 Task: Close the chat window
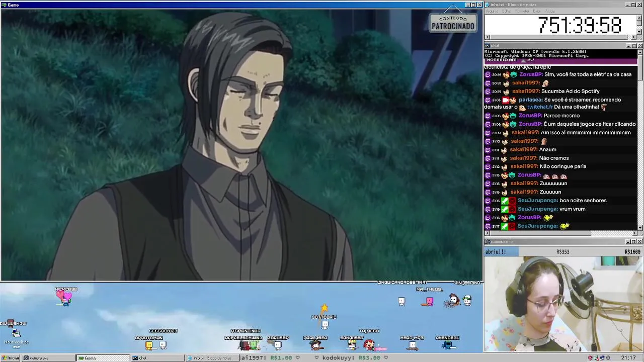tap(640, 46)
